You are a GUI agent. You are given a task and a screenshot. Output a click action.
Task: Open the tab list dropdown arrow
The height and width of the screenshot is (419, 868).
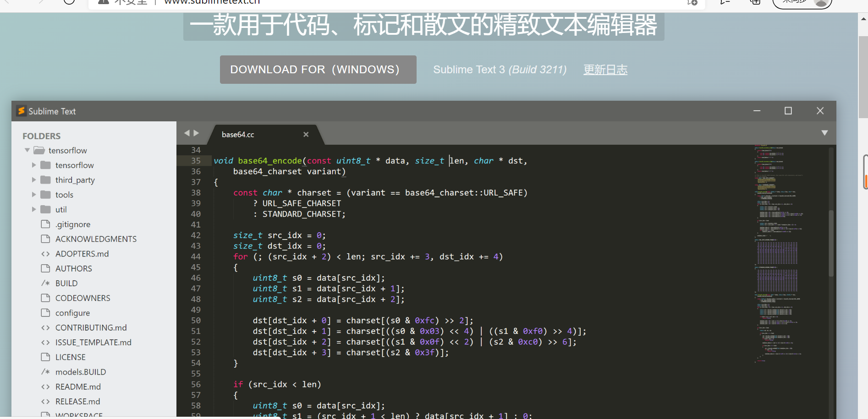click(824, 133)
